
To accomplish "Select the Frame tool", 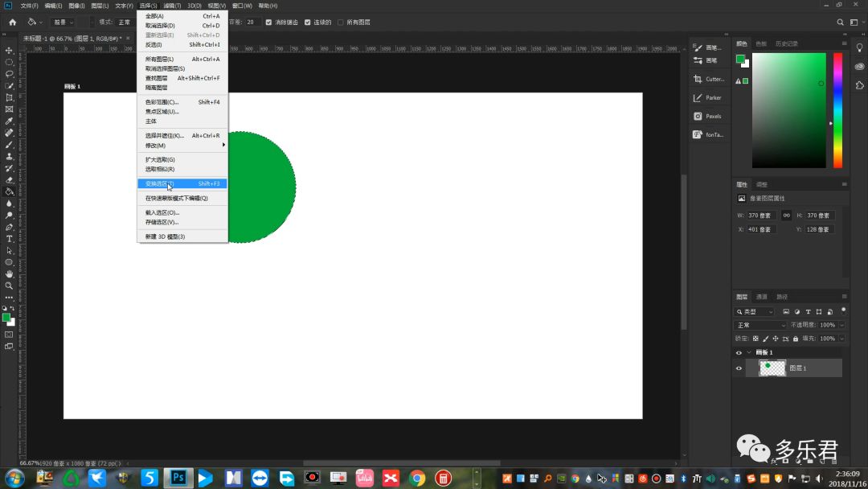I will pyautogui.click(x=9, y=109).
